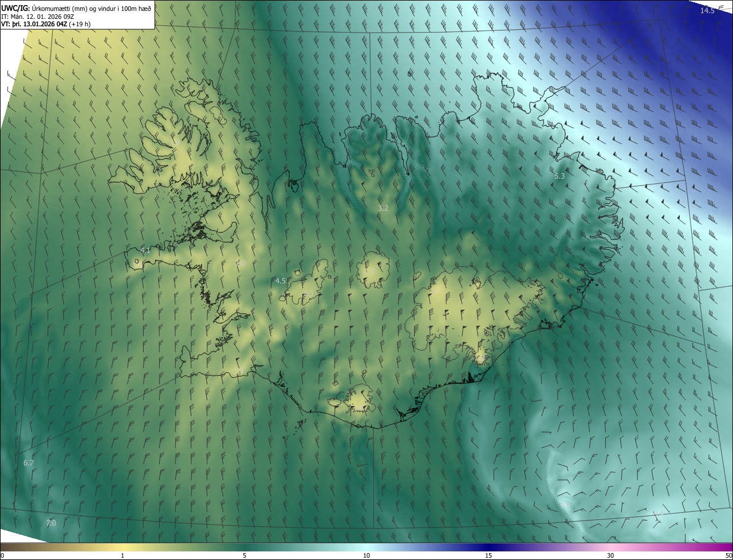Click the color scale tick labeled 5
733x560 pixels.
(245, 555)
